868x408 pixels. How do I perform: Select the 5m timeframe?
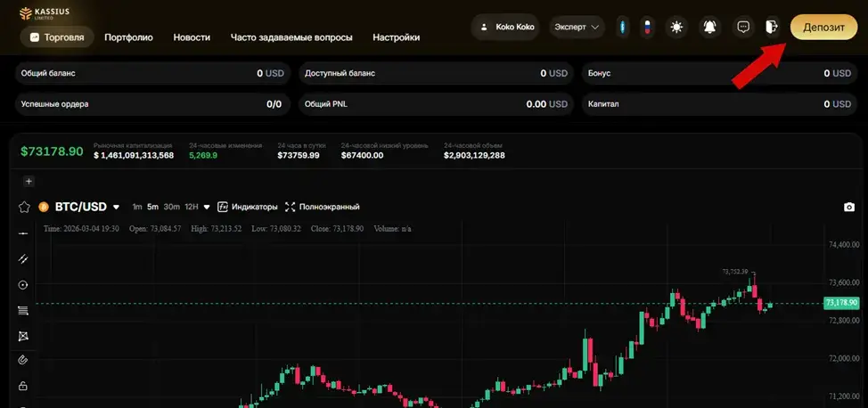pyautogui.click(x=152, y=207)
